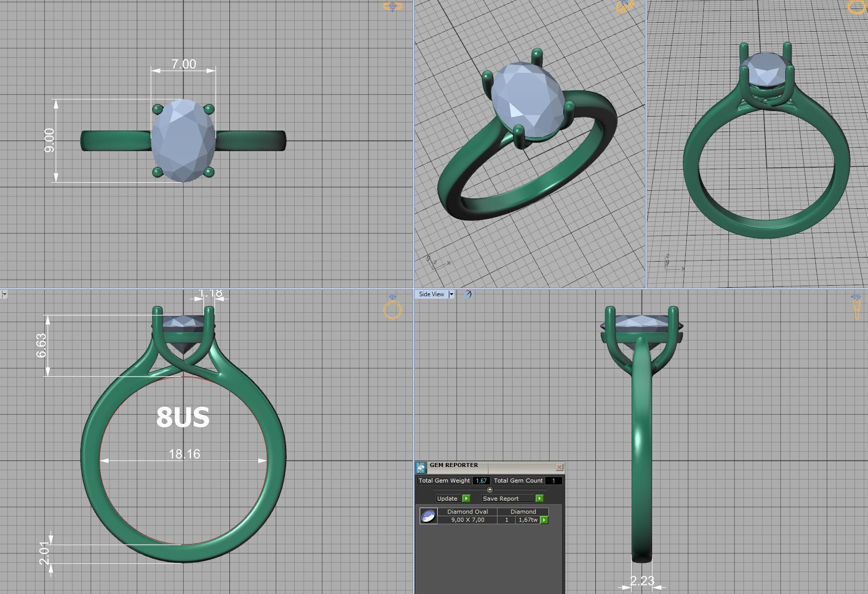
Task: Select the Side View viewport label
Action: (431, 294)
